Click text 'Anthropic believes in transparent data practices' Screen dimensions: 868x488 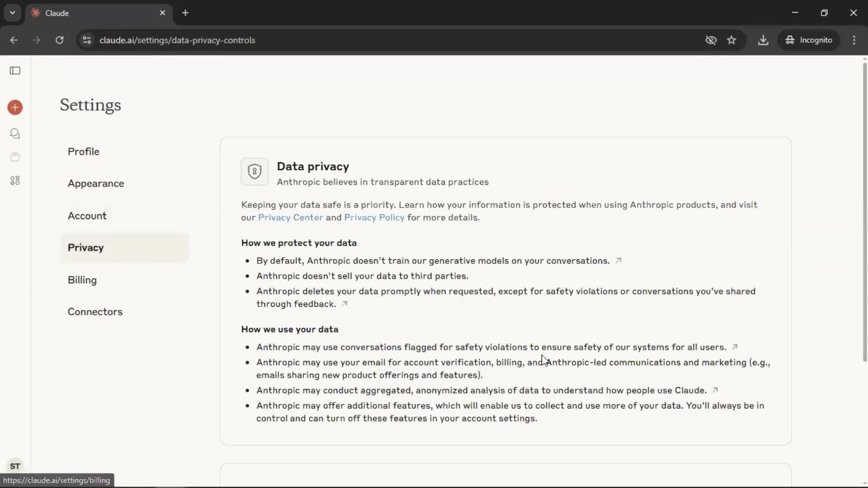[383, 182]
